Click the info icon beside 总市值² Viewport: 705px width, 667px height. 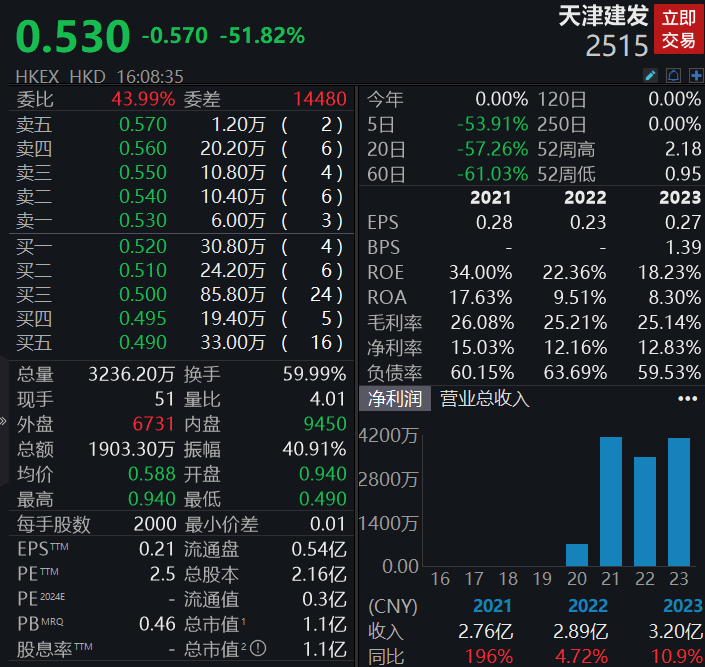click(258, 648)
